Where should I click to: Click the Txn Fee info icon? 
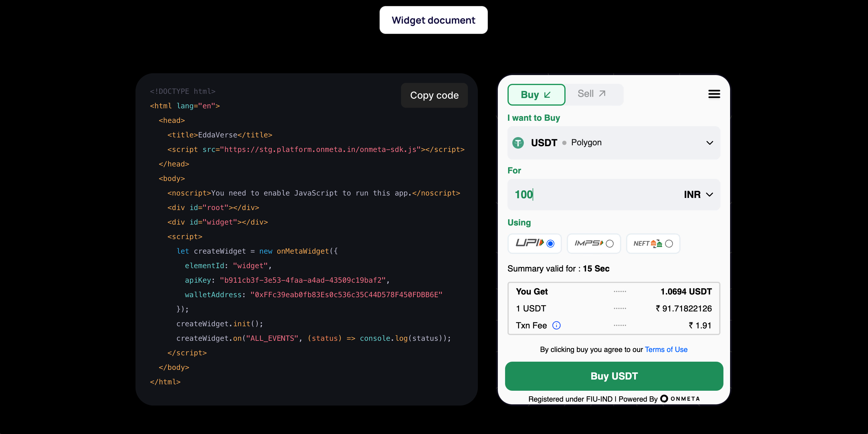point(556,325)
